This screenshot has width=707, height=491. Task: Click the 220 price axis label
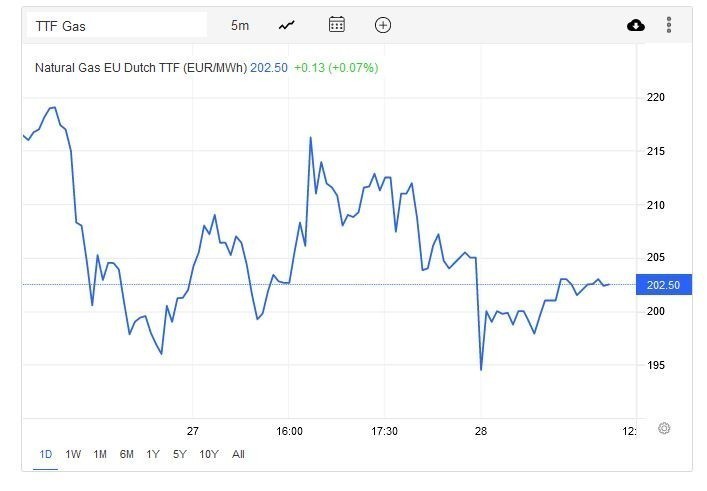(x=656, y=98)
